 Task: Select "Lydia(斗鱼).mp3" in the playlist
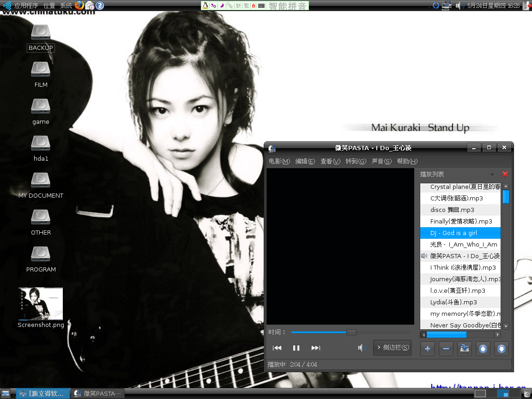[460, 302]
